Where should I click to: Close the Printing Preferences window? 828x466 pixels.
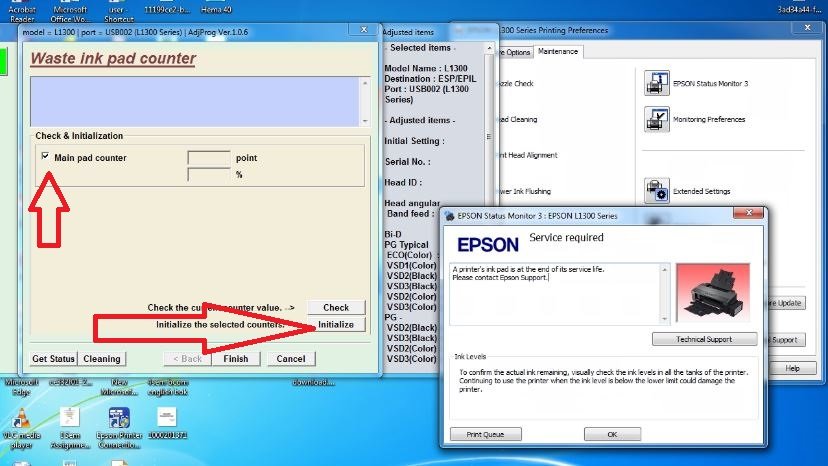point(807,27)
